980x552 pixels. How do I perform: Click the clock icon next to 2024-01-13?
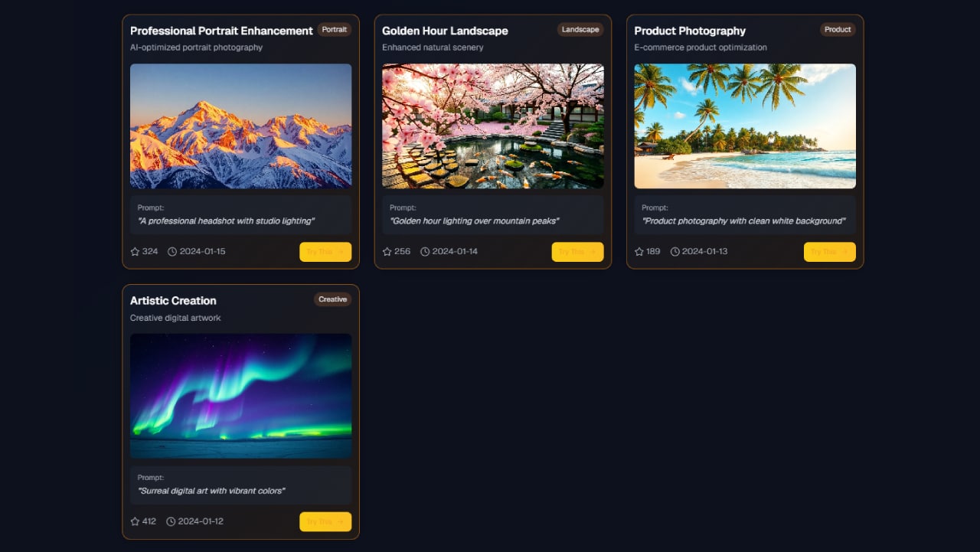click(x=675, y=251)
